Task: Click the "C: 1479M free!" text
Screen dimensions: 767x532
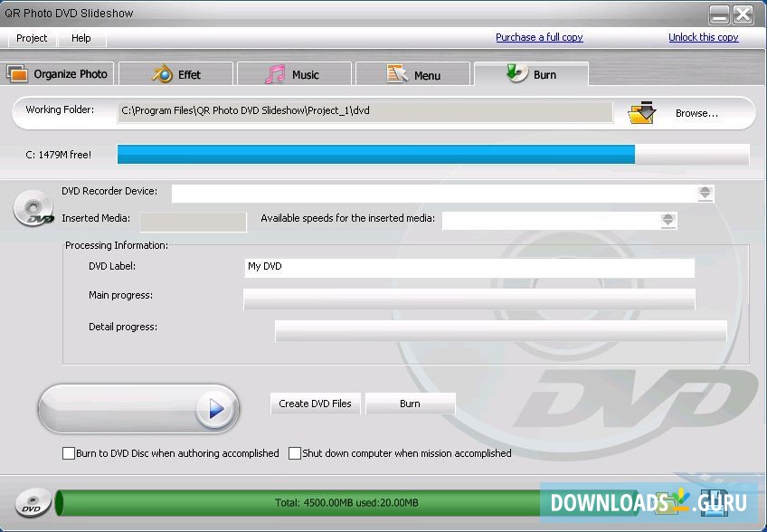Action: pyautogui.click(x=58, y=155)
